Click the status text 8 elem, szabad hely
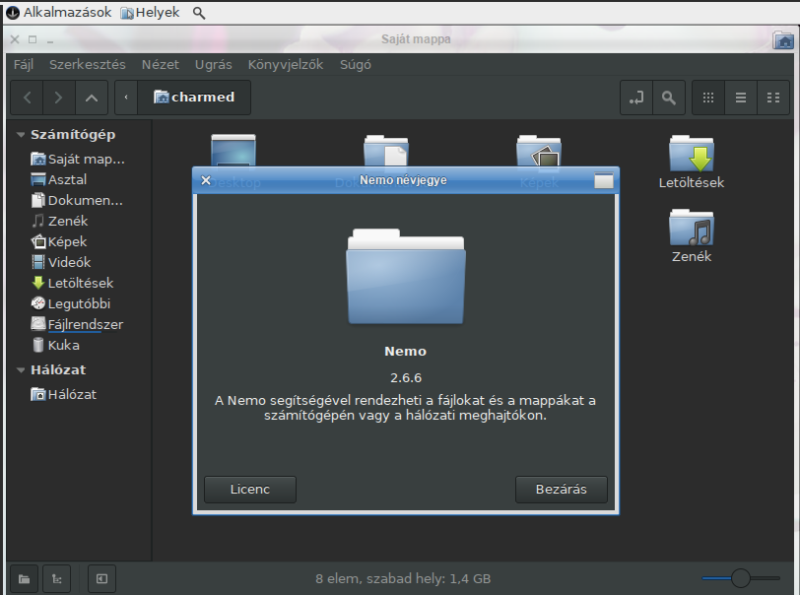Screen dimensions: 800x595 (403, 579)
